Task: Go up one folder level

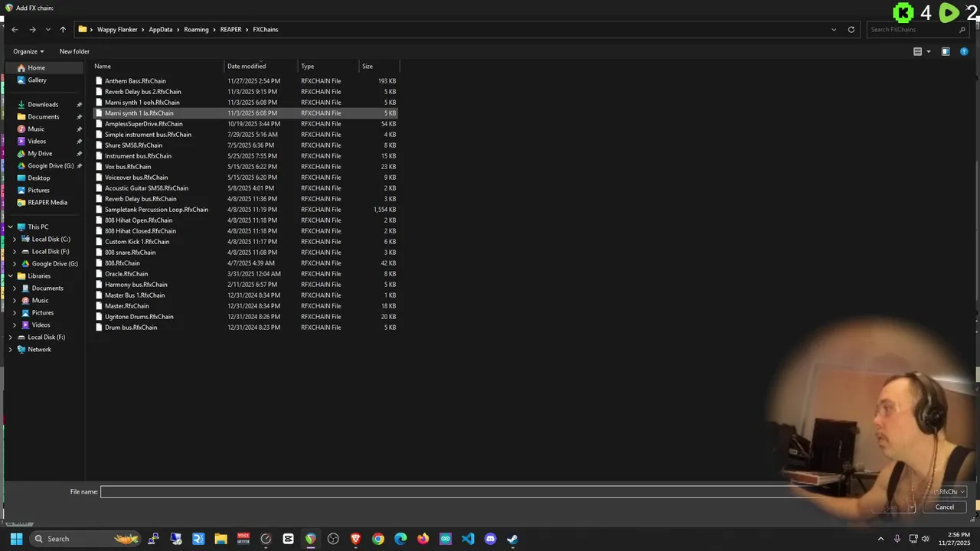Action: [63, 29]
